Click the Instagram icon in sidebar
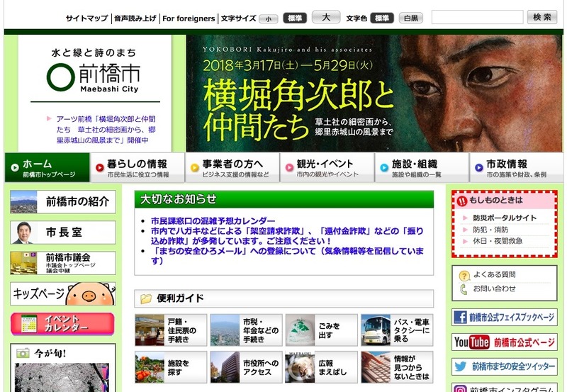The width and height of the screenshot is (567, 392). tap(461, 388)
